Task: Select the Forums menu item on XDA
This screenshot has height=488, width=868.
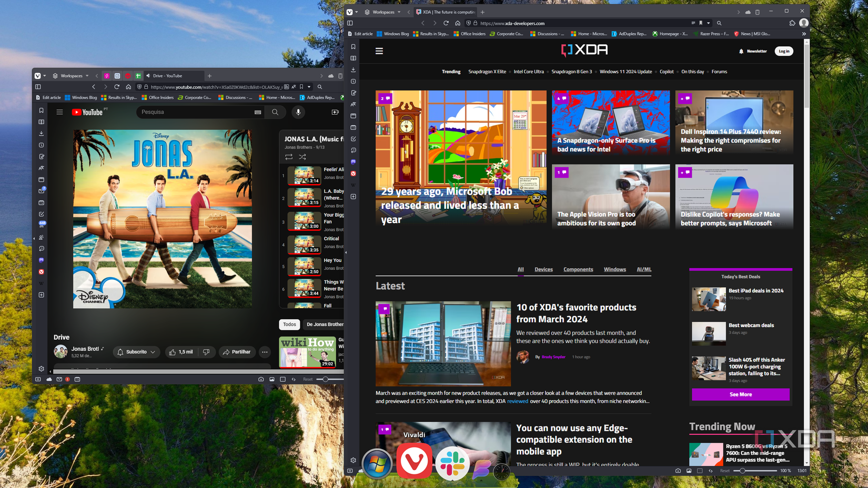Action: coord(719,72)
